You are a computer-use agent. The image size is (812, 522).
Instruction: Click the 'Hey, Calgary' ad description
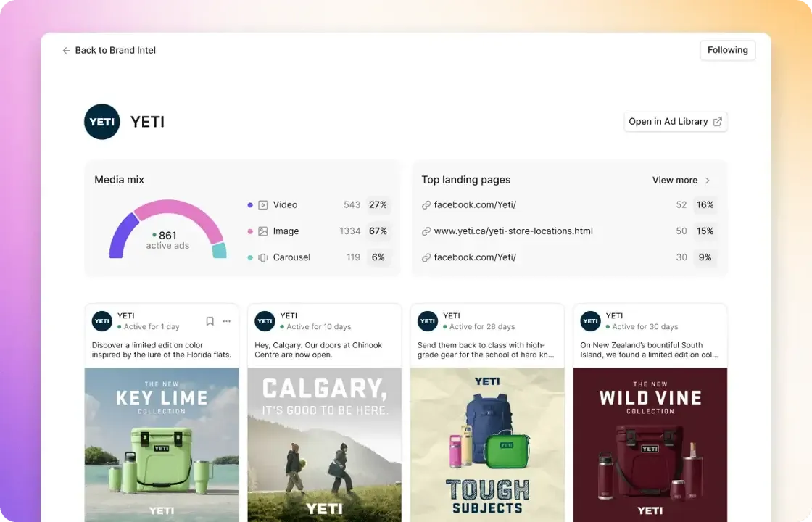318,349
